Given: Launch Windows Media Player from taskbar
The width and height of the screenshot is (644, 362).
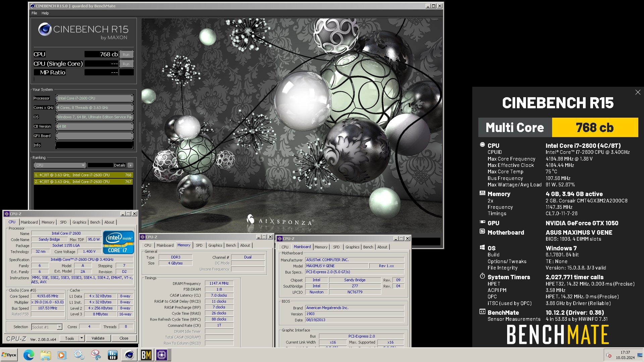Looking at the screenshot, I should [x=62, y=355].
